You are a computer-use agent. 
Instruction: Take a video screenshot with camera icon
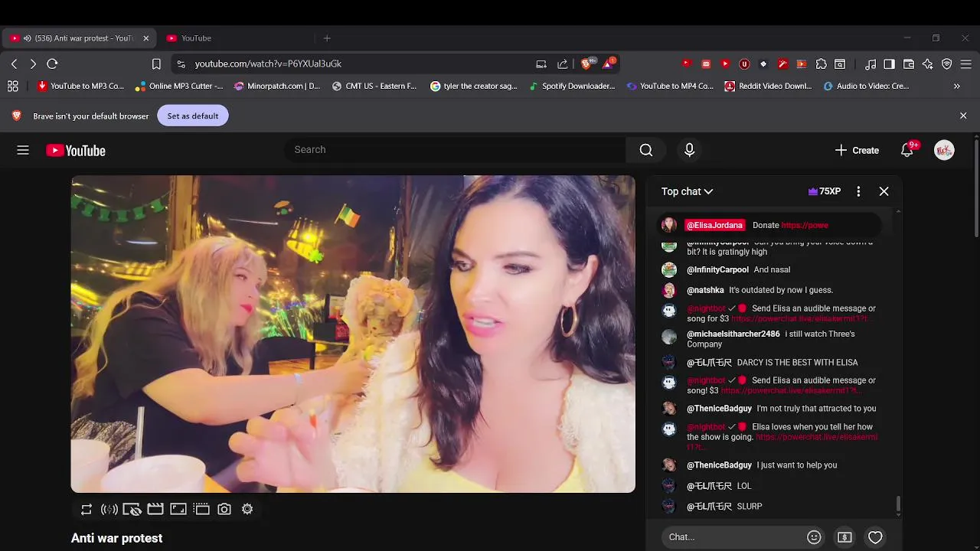[x=224, y=509]
